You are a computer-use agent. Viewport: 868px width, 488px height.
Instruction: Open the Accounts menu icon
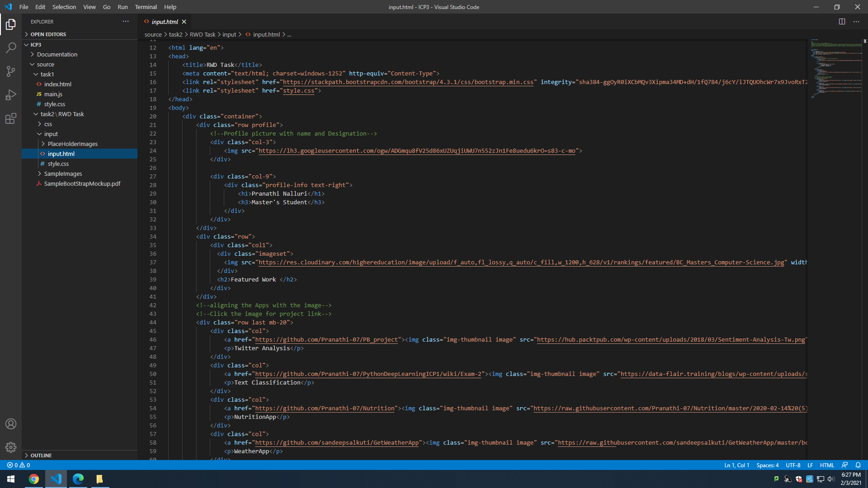[x=11, y=424]
